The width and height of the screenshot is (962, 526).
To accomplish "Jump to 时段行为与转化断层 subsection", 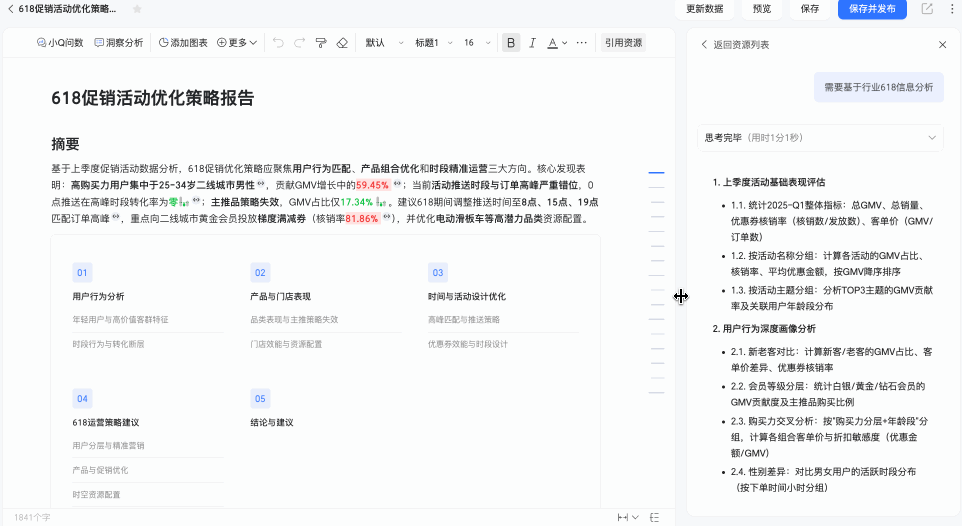I will (109, 344).
